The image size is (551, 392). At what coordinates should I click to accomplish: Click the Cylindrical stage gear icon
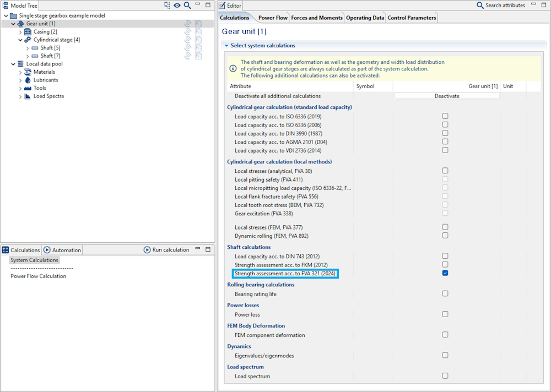(x=28, y=40)
